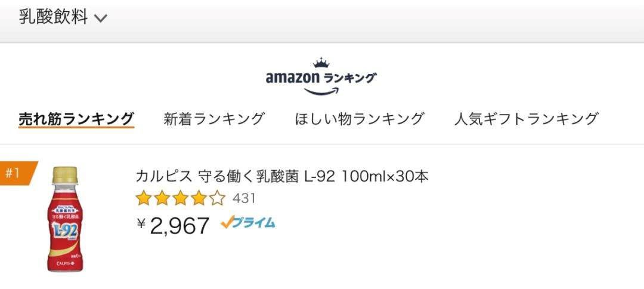
Task: Open the 431 customer reviews count
Action: point(244,198)
